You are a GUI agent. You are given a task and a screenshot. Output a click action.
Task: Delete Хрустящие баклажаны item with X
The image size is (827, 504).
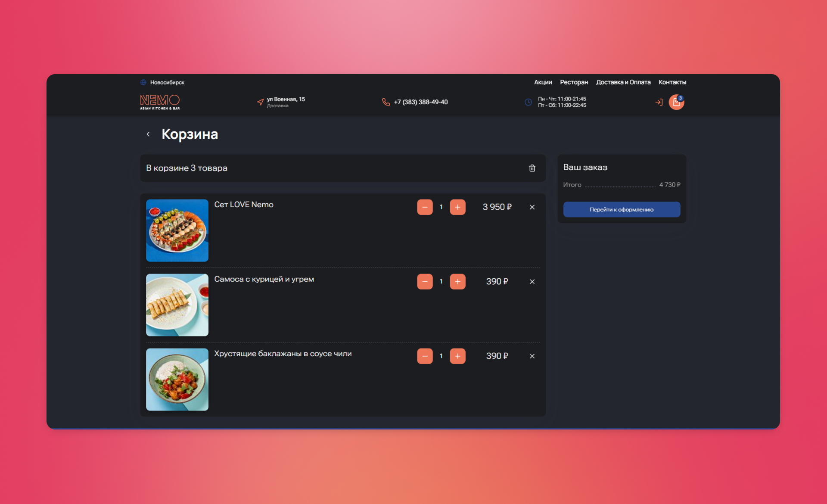click(532, 356)
